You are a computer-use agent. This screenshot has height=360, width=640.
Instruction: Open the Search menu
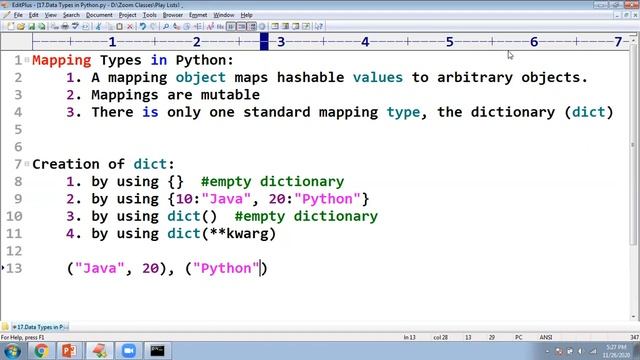(71, 15)
